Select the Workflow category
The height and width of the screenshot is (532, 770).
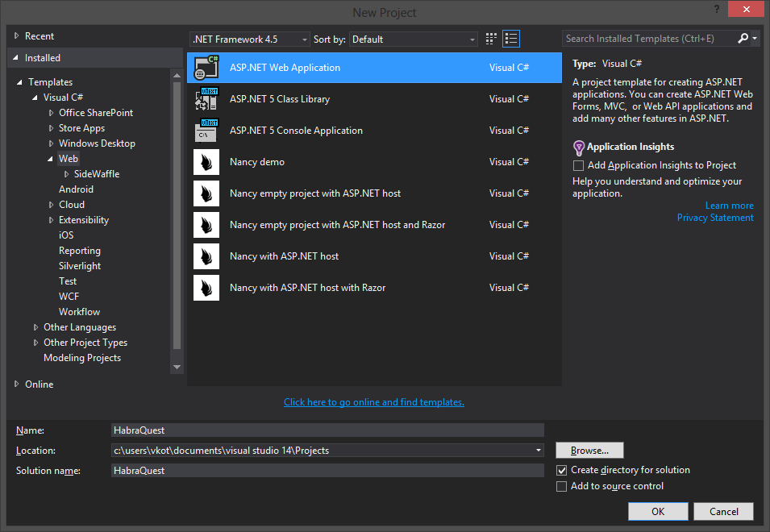click(79, 312)
